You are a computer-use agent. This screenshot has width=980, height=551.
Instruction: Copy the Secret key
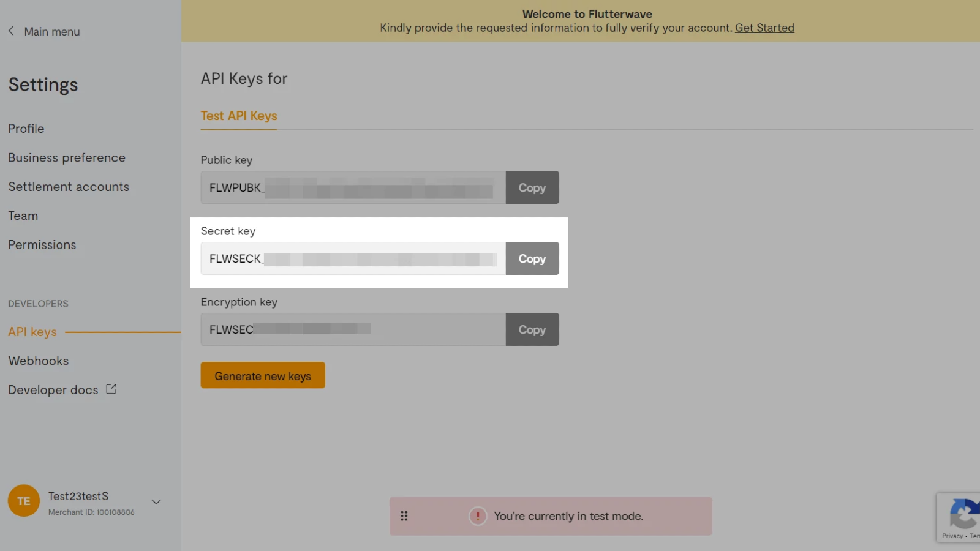point(532,259)
